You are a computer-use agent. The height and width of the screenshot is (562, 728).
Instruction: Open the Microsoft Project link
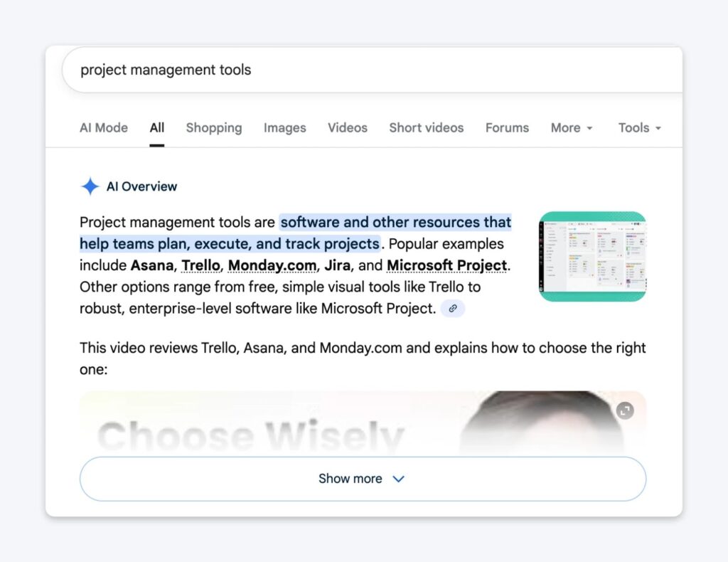click(446, 265)
